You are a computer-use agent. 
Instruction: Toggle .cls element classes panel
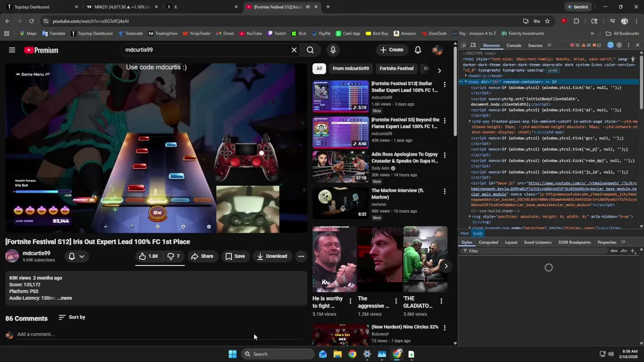tap(624, 251)
